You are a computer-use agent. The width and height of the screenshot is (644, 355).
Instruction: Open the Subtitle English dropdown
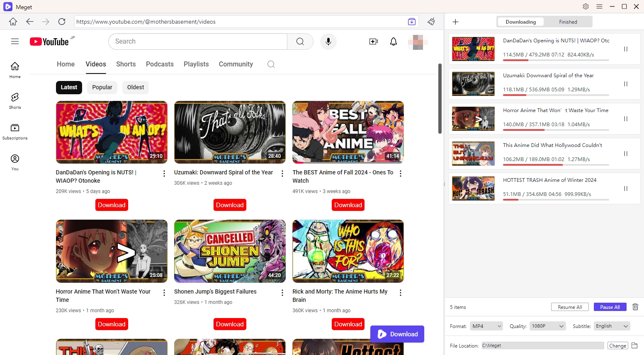point(612,326)
